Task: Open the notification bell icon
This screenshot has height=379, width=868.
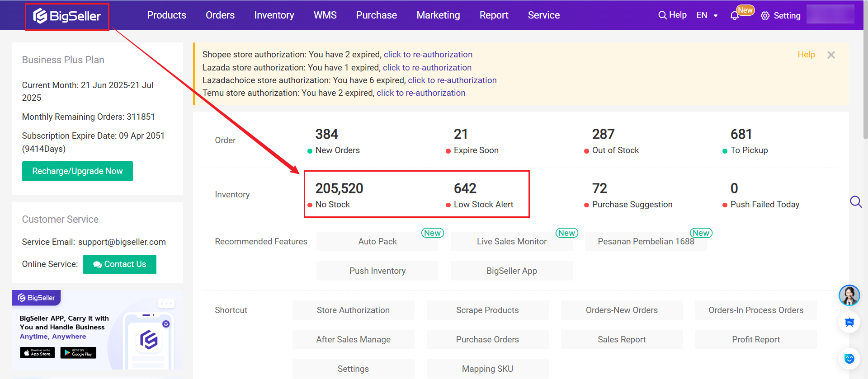Action: 735,15
